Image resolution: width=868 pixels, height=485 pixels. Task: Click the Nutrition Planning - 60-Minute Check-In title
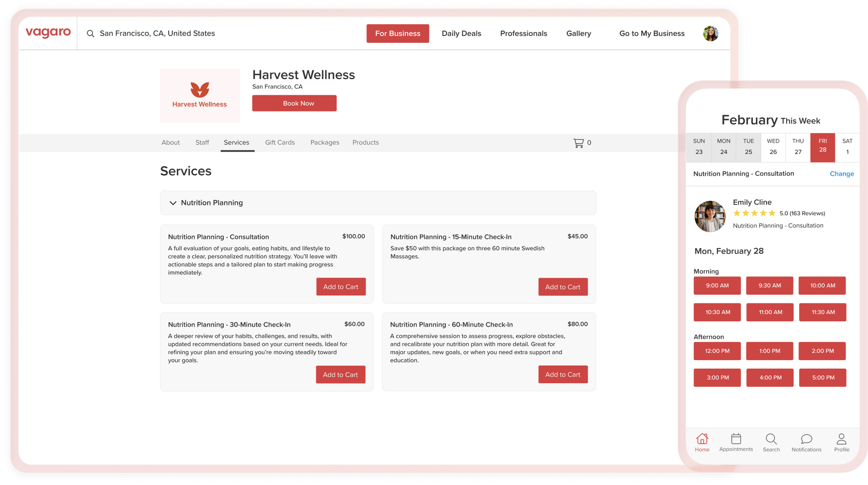[x=451, y=324]
